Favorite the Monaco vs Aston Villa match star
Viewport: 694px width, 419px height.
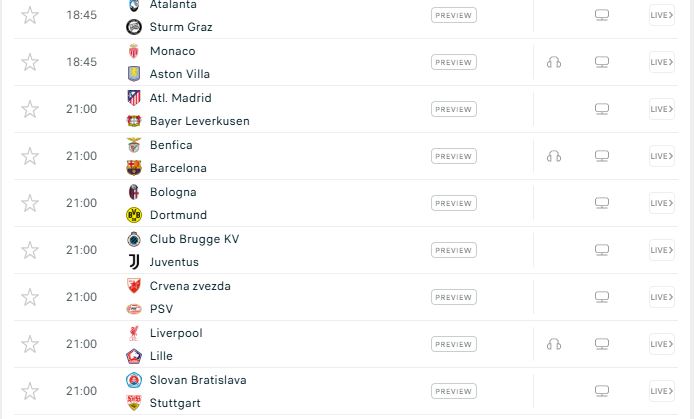30,62
